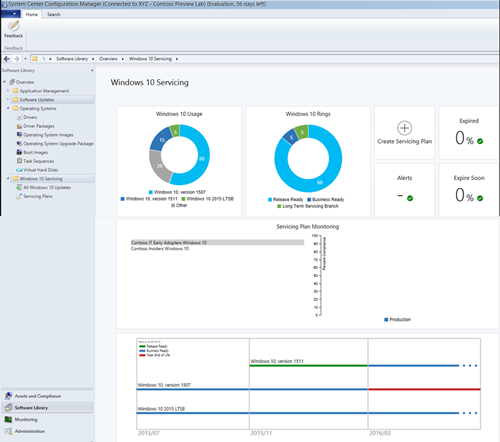
Task: Open the Expired 0% tile
Action: coord(469,133)
